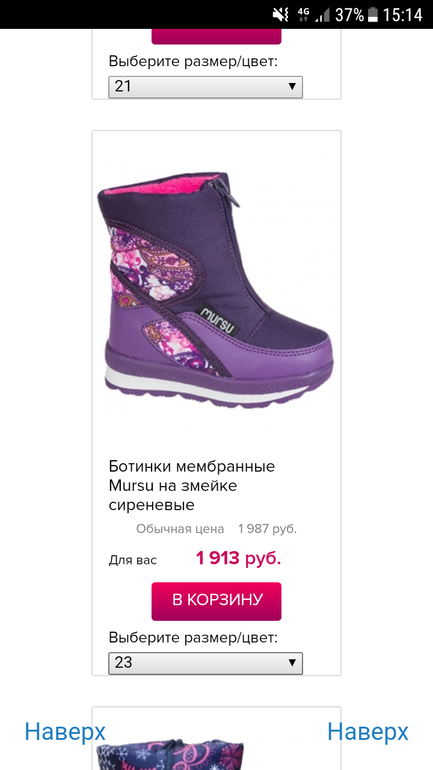Tap the signal strength bars icon
The image size is (433, 770).
pyautogui.click(x=322, y=16)
